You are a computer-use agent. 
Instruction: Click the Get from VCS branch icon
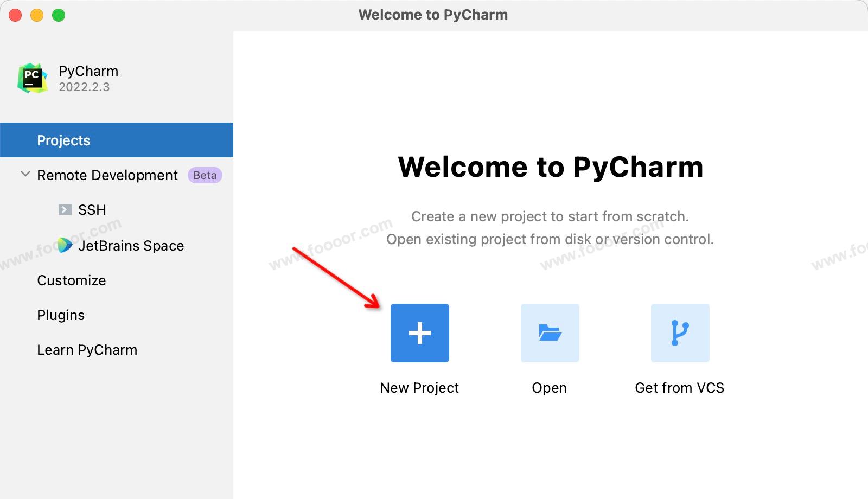point(680,332)
